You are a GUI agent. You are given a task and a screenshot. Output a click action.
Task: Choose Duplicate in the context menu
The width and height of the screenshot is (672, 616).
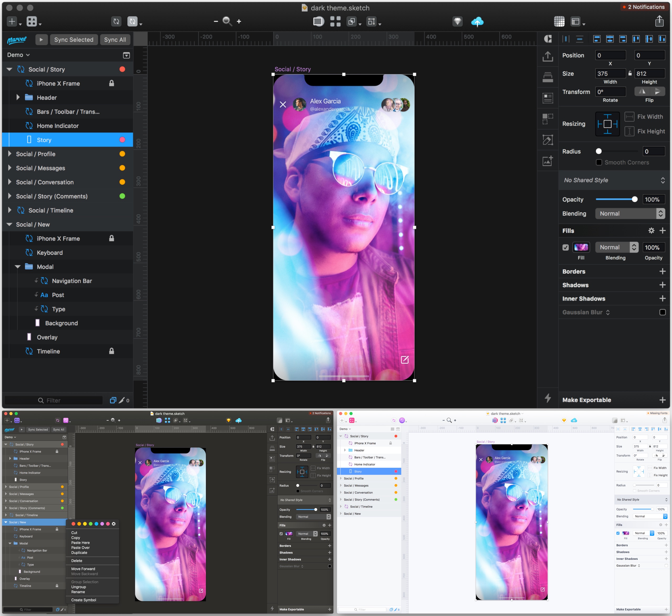coord(79,553)
